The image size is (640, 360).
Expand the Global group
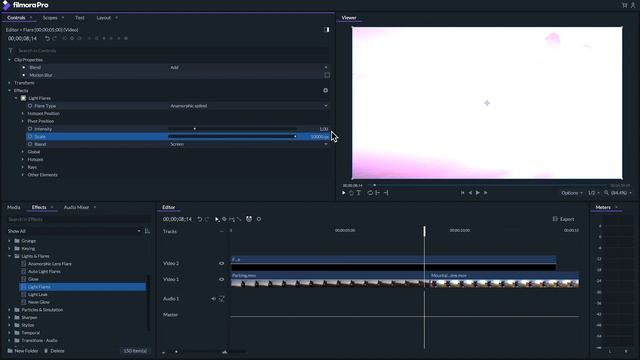click(x=23, y=152)
